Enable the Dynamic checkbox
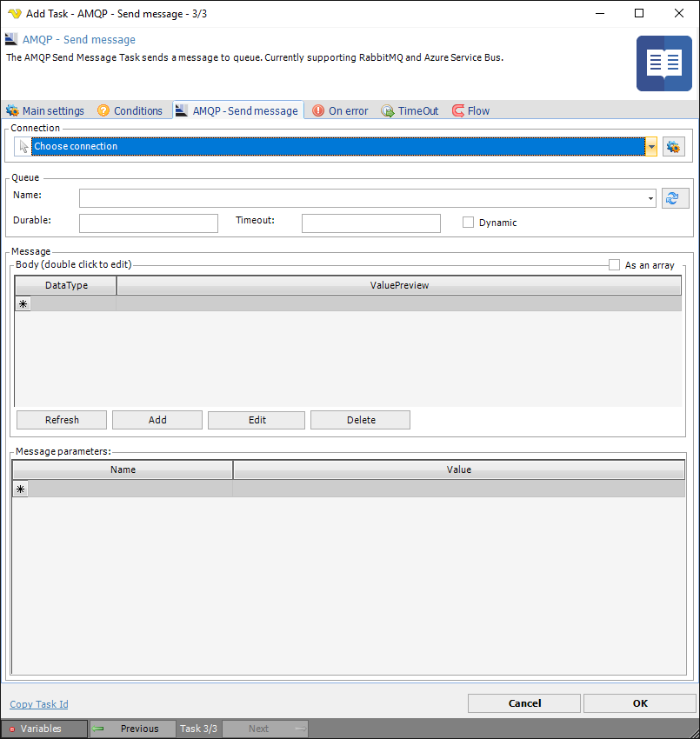This screenshot has height=739, width=700. coord(469,223)
